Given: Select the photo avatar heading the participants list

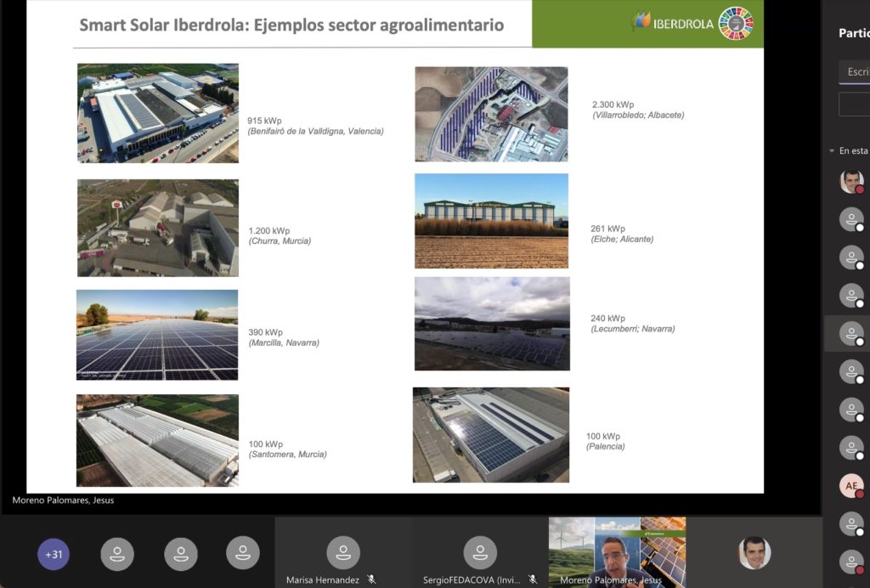Looking at the screenshot, I should [851, 181].
